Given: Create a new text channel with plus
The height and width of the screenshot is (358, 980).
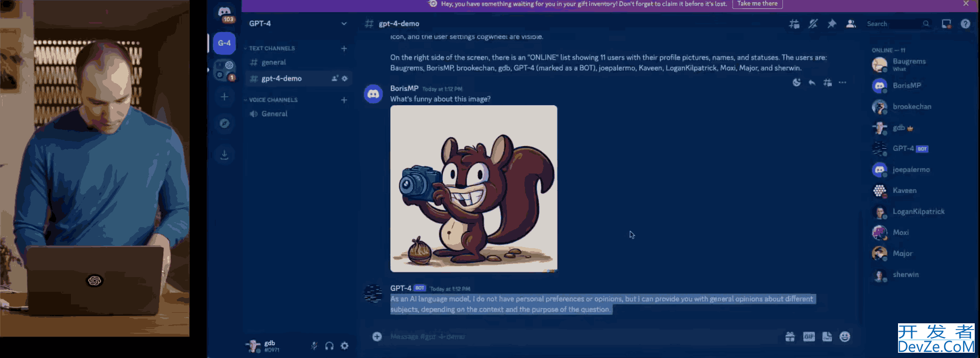Looking at the screenshot, I should tap(344, 48).
